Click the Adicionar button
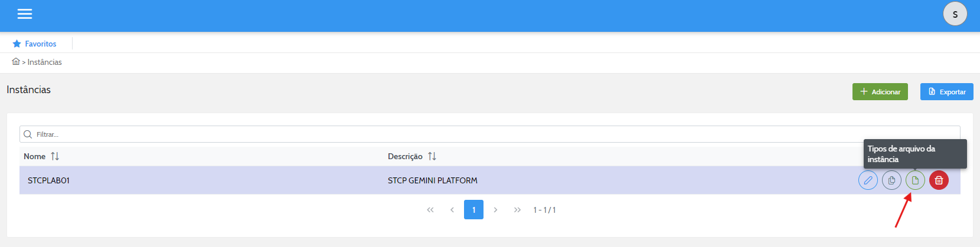 pyautogui.click(x=880, y=91)
